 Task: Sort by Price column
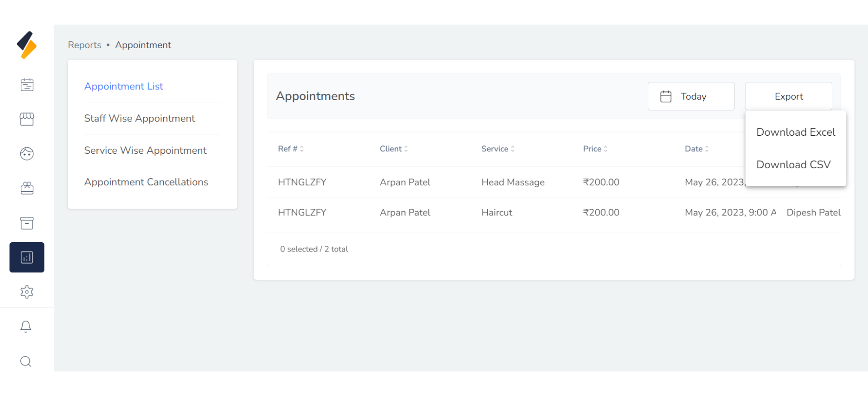[595, 149]
